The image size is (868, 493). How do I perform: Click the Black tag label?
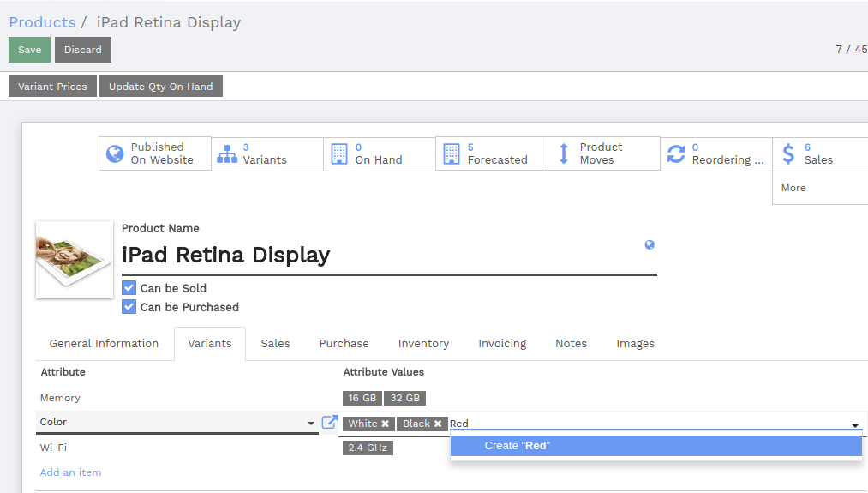(416, 424)
